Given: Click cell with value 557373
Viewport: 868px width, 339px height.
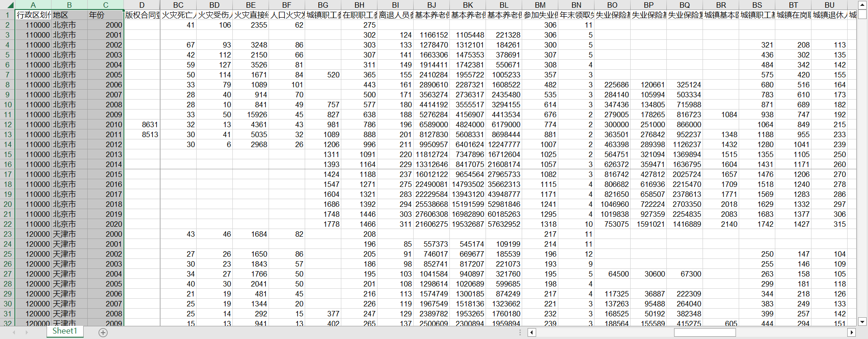Looking at the screenshot, I should click(432, 244).
